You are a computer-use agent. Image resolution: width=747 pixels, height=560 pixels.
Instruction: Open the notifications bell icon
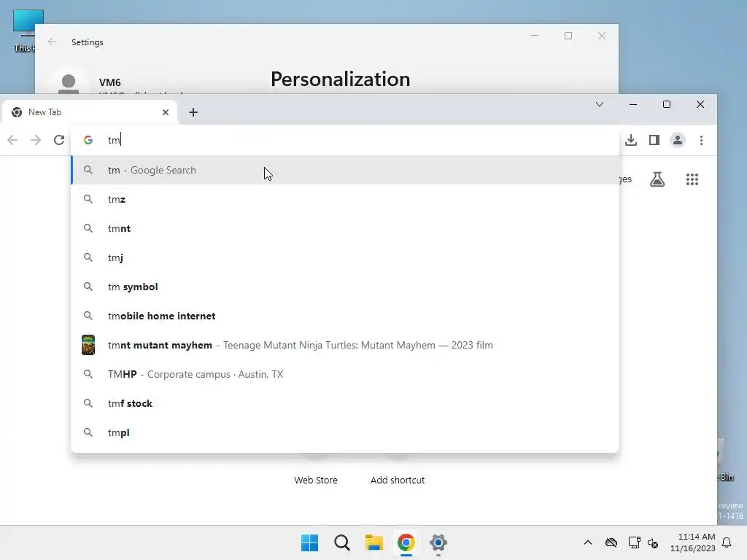pyautogui.click(x=727, y=542)
